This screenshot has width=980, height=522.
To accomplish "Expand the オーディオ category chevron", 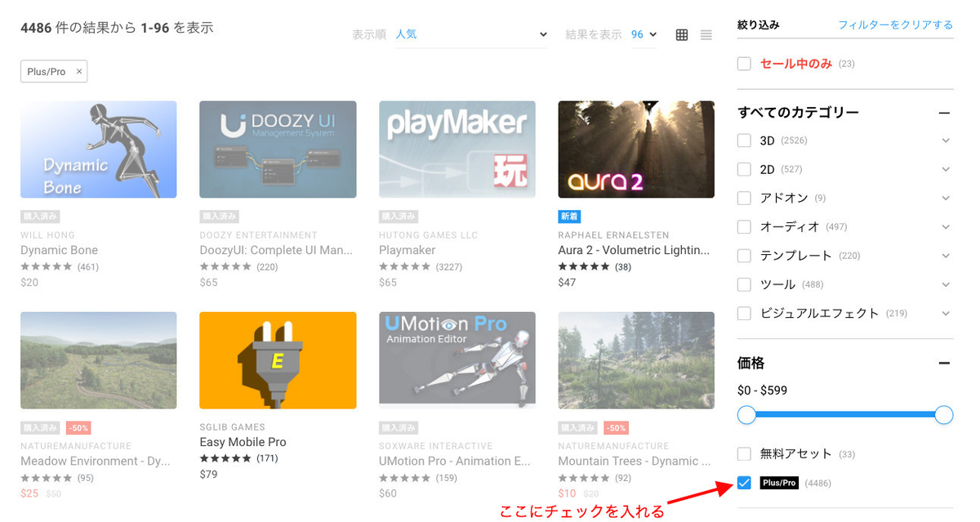I will 946,226.
